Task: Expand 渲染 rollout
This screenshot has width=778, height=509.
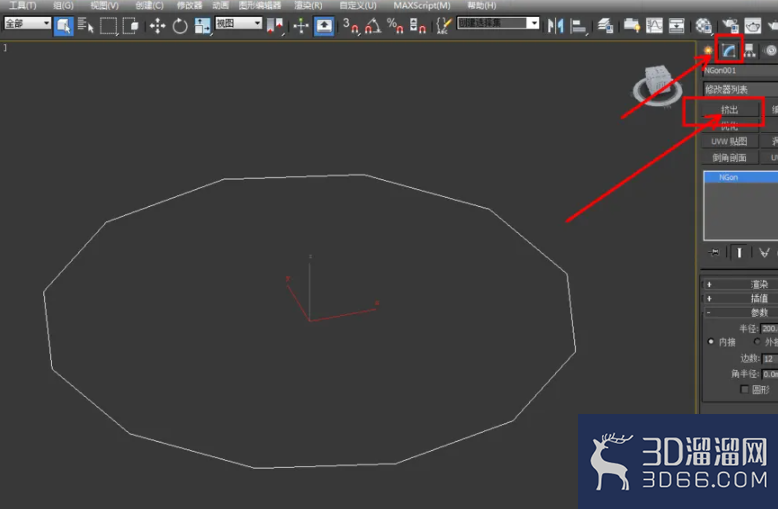Action: coord(740,284)
